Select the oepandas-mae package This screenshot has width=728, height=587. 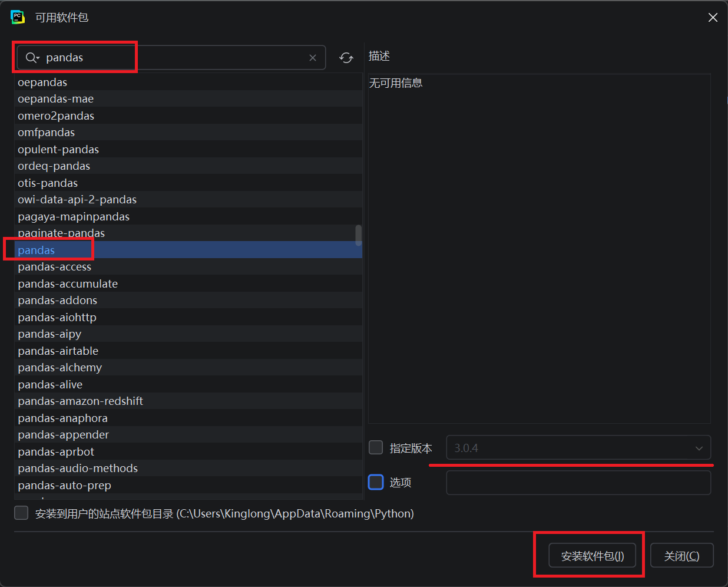(188, 98)
